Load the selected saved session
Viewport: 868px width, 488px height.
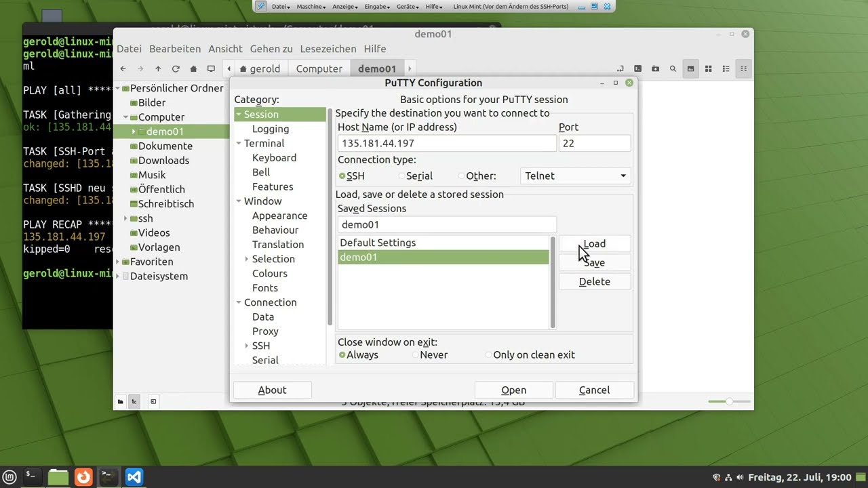pyautogui.click(x=595, y=243)
